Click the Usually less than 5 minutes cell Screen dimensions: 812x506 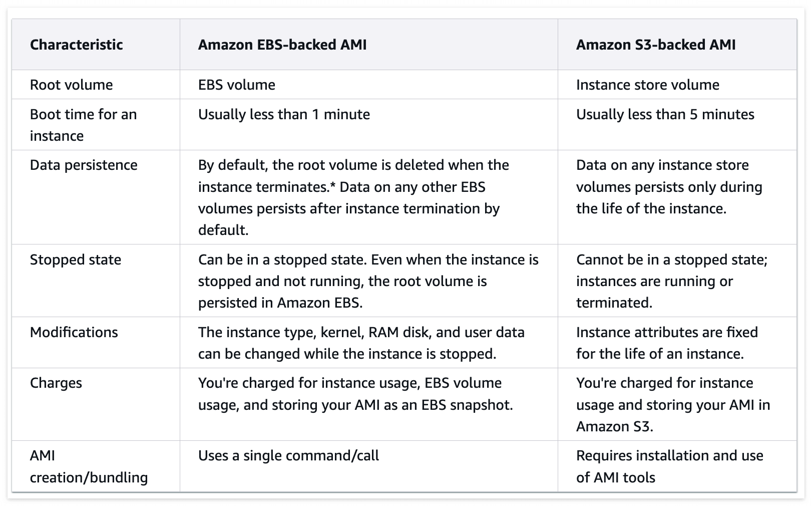[x=665, y=114]
